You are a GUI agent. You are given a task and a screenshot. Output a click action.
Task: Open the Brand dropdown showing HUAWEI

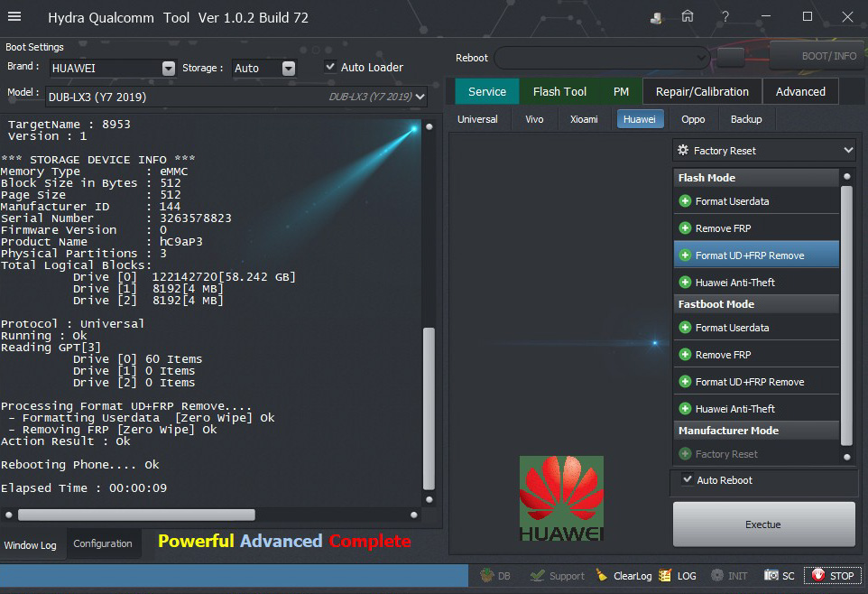(x=113, y=68)
